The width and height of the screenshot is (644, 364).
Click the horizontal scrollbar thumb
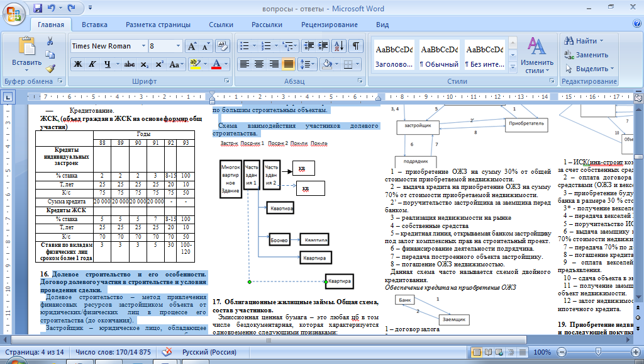[x=269, y=340]
